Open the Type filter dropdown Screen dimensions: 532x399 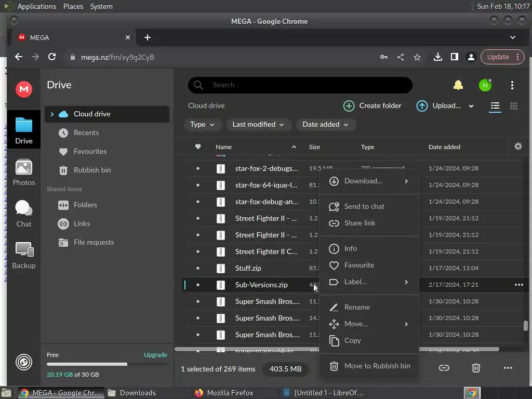203,125
